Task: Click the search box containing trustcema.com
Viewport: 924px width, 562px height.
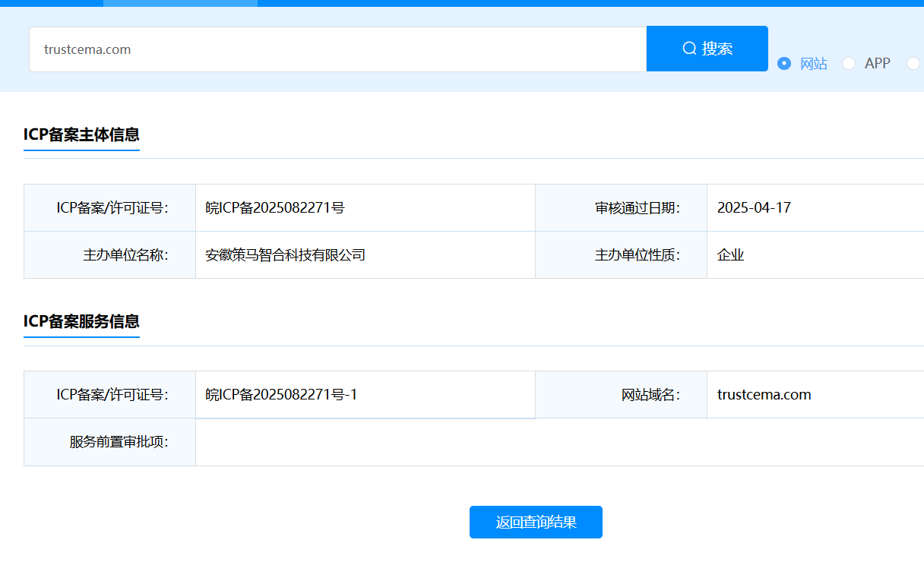Action: [x=337, y=49]
